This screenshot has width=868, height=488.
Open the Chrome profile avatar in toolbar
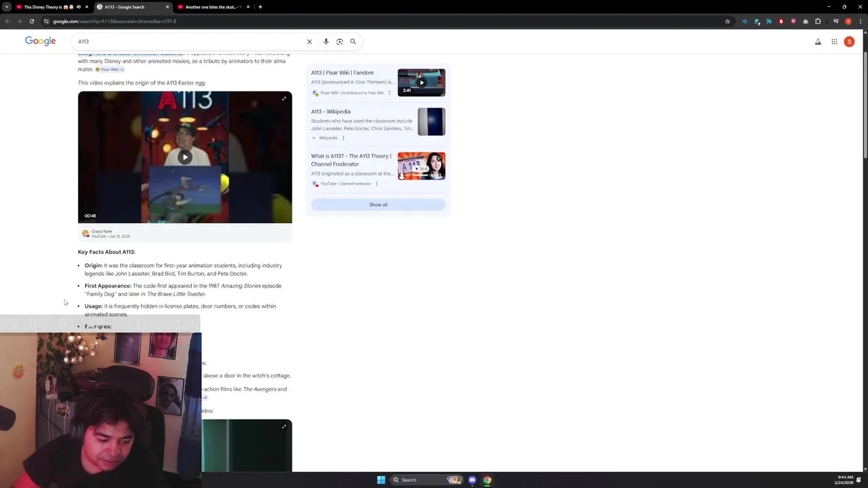[x=848, y=21]
